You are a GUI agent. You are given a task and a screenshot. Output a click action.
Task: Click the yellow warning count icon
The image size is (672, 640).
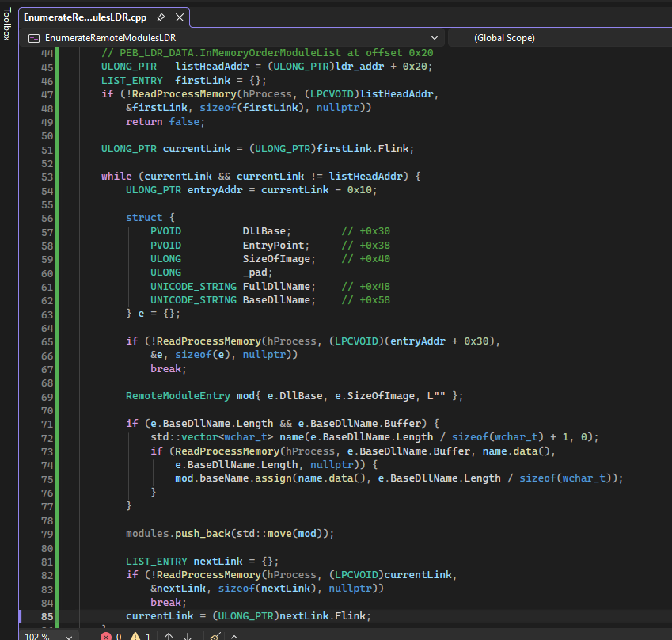pyautogui.click(x=135, y=637)
